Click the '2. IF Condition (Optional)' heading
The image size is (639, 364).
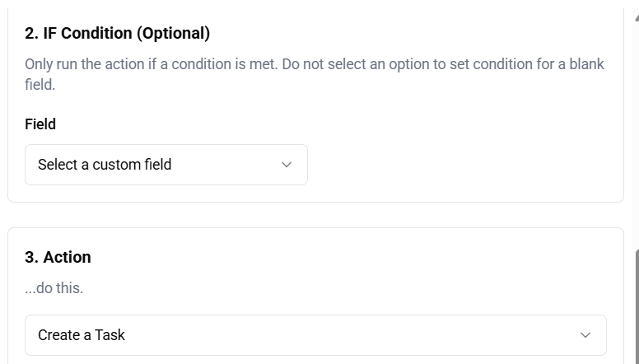coord(117,33)
